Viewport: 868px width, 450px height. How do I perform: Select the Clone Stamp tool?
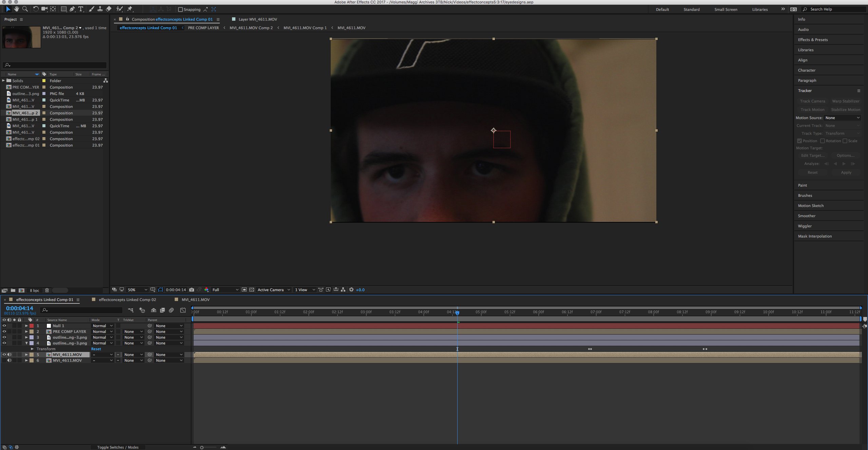(100, 9)
